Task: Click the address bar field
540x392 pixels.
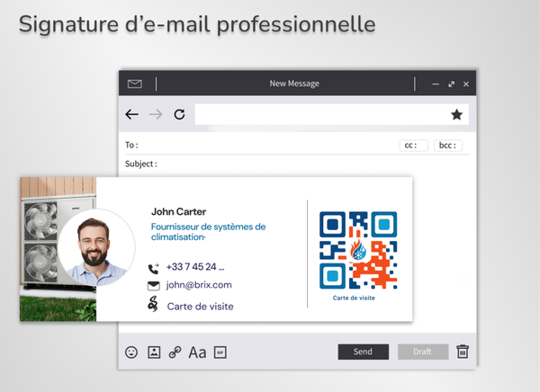Action: 331,114
